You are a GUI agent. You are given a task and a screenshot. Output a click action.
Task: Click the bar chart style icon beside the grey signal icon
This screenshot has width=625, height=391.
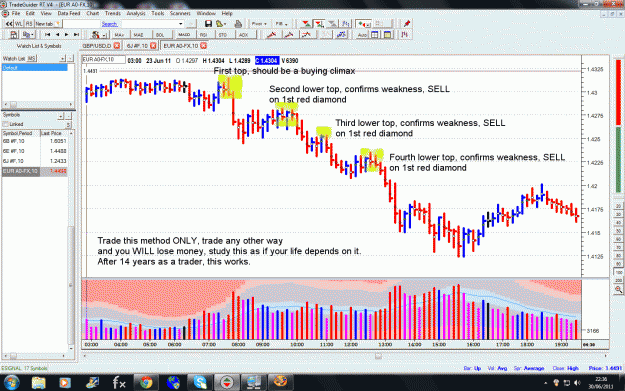pos(346,24)
